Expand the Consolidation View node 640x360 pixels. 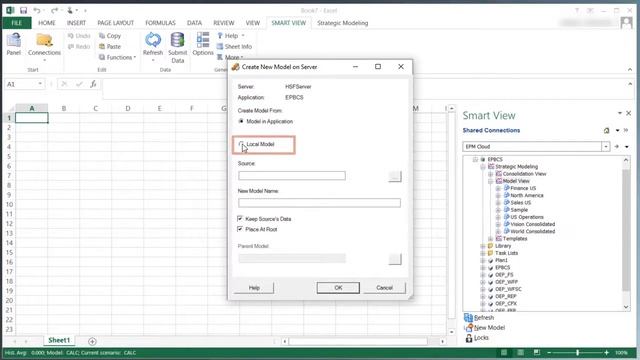tap(491, 174)
